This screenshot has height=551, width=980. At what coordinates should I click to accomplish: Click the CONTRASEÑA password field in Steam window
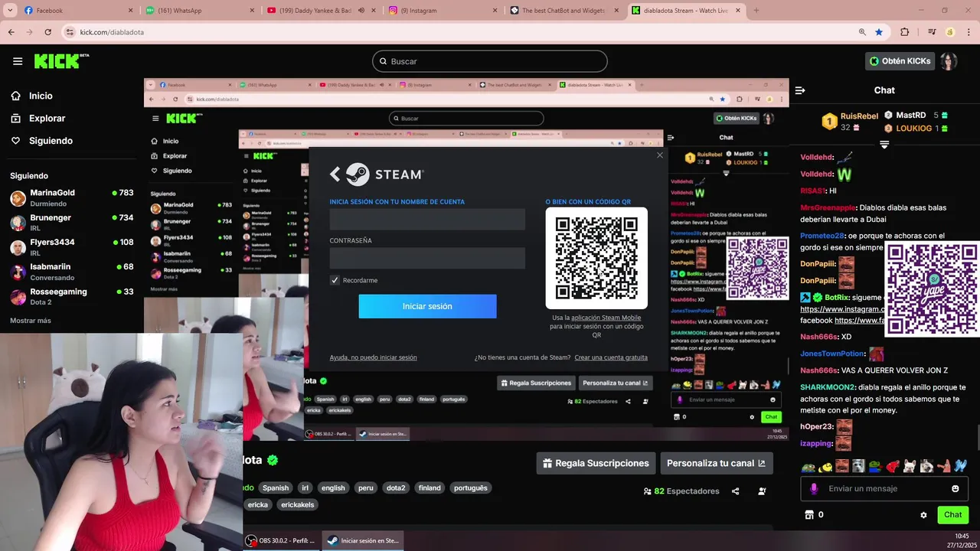(x=427, y=258)
